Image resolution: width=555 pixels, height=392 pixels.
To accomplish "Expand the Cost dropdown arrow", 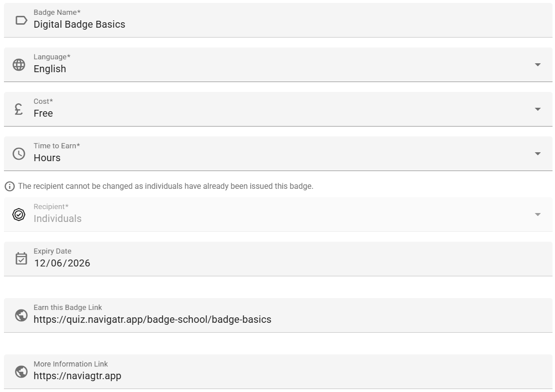I will click(x=538, y=109).
